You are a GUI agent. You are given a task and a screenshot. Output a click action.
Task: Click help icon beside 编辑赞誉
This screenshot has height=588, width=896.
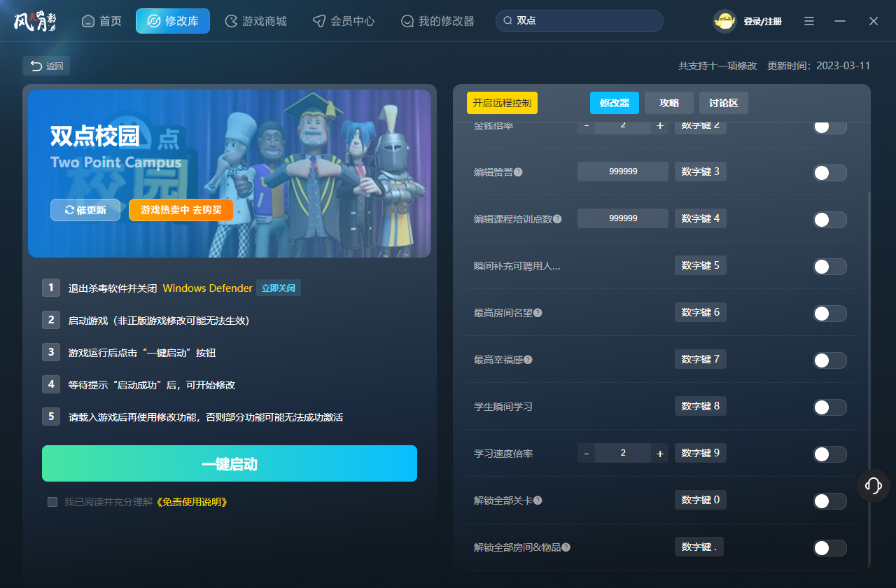click(x=518, y=172)
